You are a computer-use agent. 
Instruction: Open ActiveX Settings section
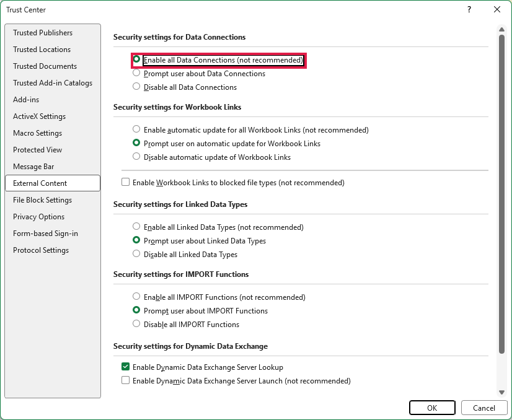pyautogui.click(x=53, y=116)
